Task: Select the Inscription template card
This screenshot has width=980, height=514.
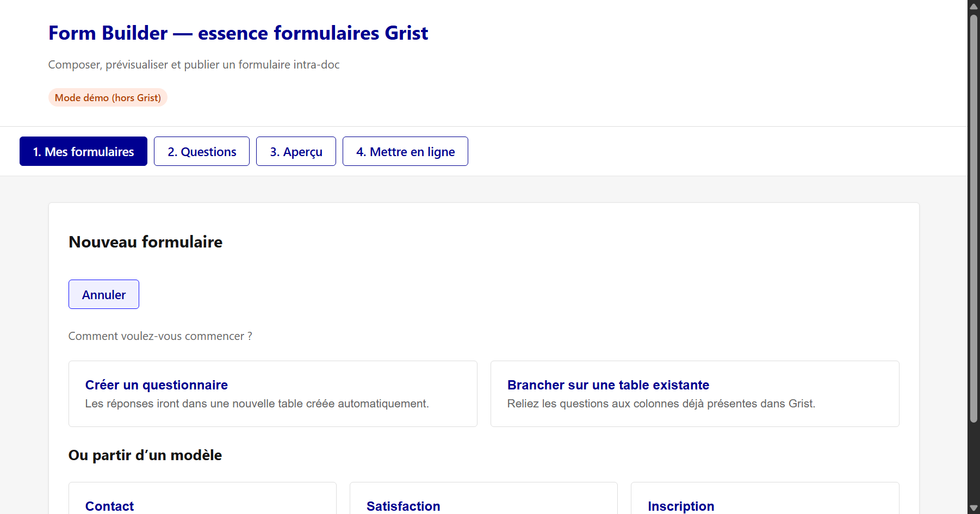Action: tap(765, 498)
